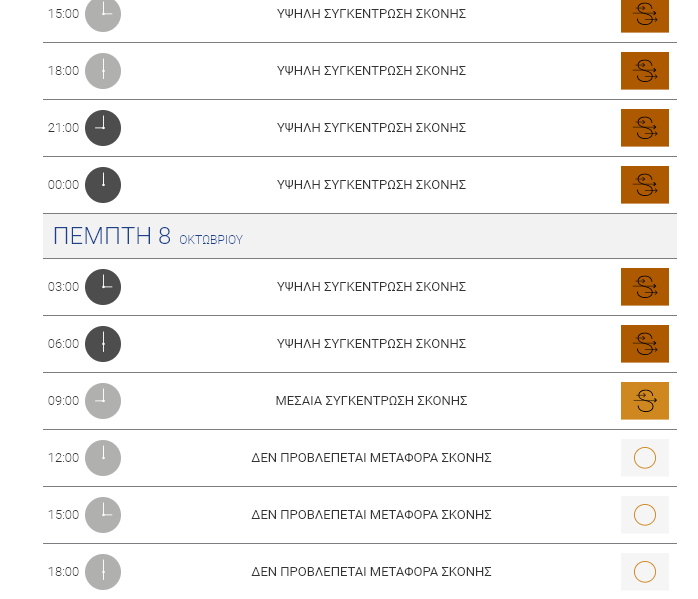
Task: Select the empty circle icon at 15:00 Thursday
Action: click(x=645, y=514)
